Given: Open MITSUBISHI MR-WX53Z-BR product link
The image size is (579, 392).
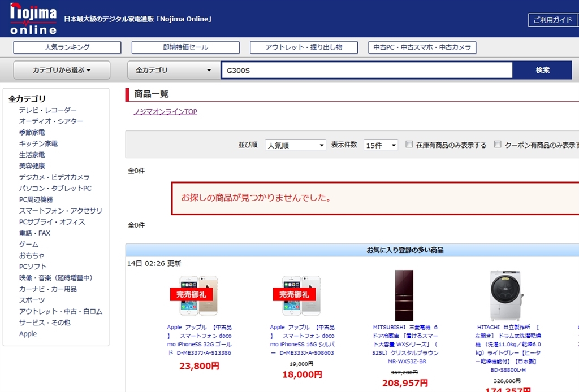Looking at the screenshot, I should 405,344.
